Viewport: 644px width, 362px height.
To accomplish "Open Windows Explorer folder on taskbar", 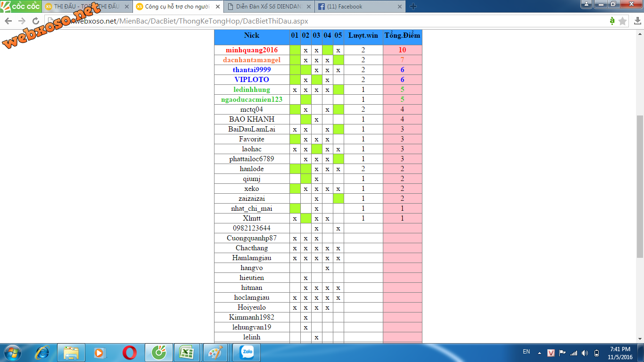I will 71,353.
